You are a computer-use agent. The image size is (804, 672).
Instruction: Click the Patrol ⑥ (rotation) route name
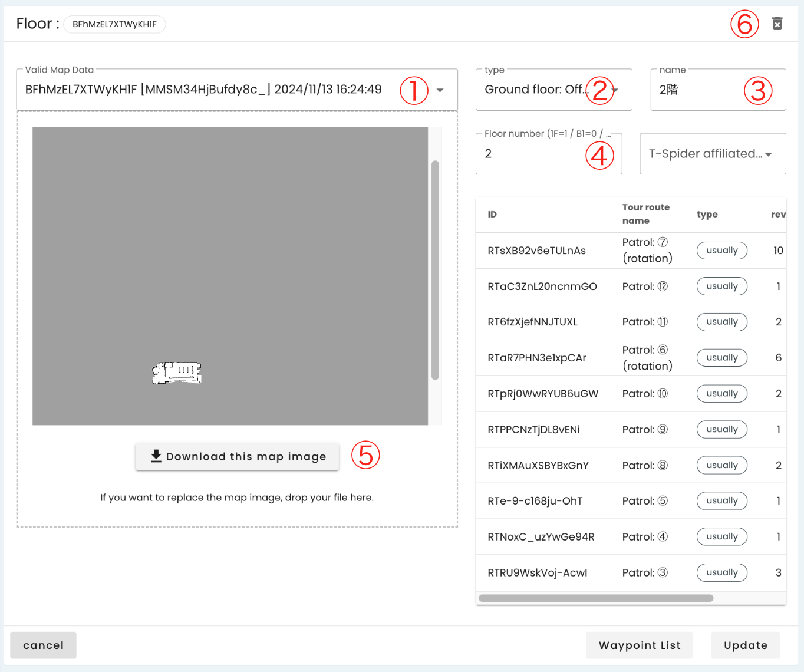click(647, 358)
